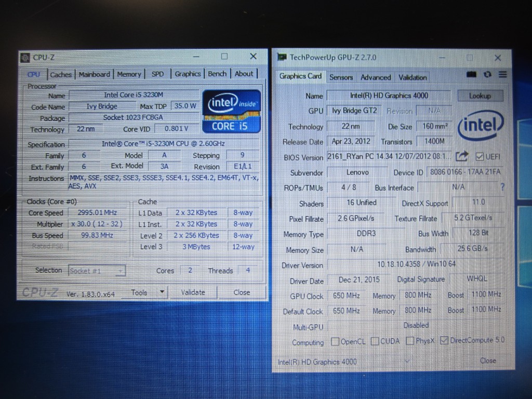Click the Max TDP value 35.0 W
Viewport: 532px width, 399px height.
pyautogui.click(x=185, y=106)
